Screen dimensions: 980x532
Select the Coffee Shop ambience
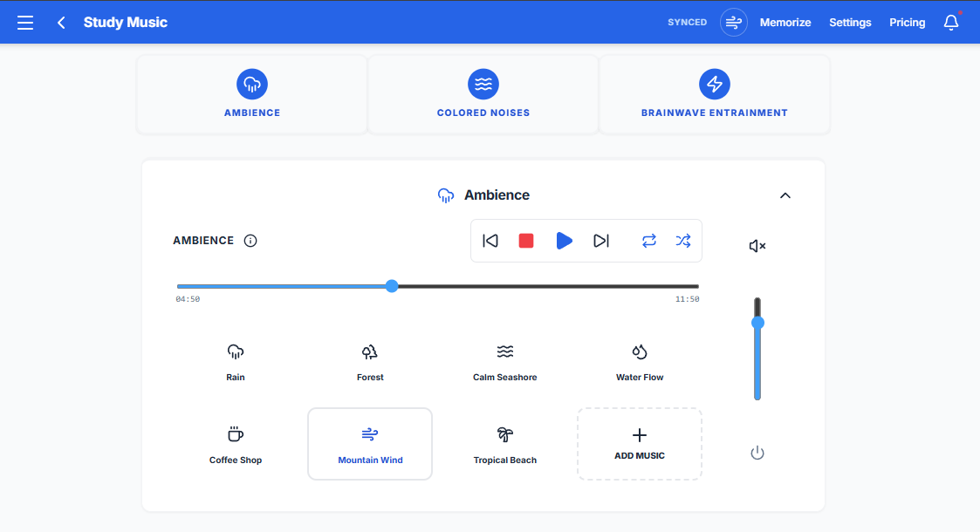tap(236, 442)
